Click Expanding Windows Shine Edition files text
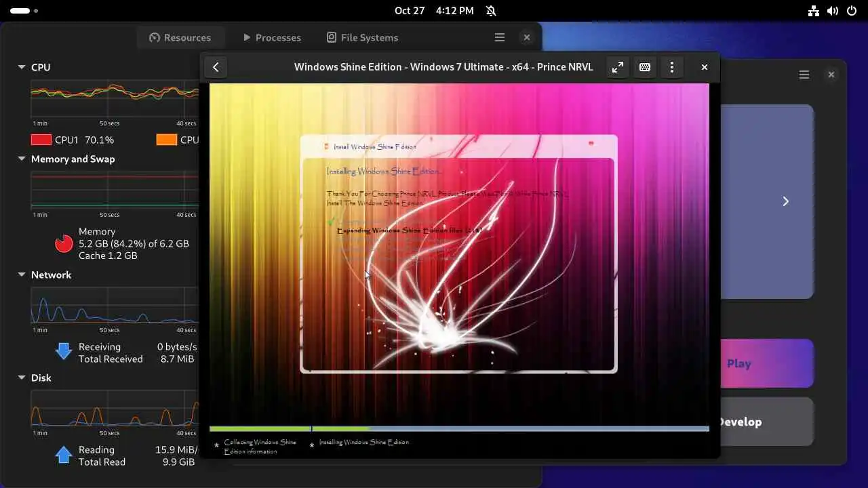 coord(409,230)
